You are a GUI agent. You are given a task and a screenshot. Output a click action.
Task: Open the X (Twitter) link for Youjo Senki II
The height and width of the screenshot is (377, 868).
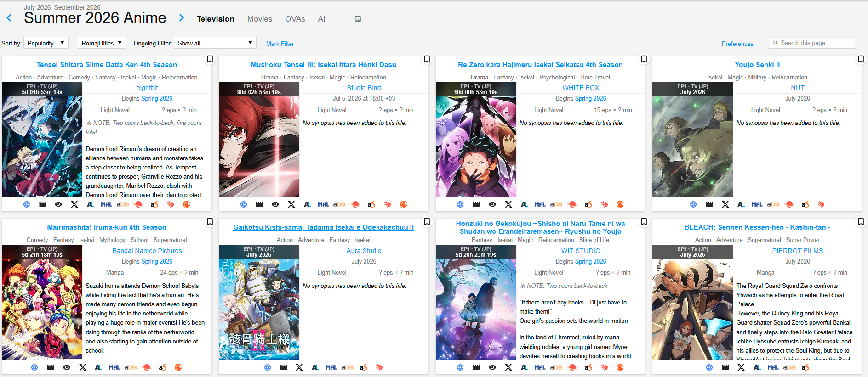click(x=725, y=204)
